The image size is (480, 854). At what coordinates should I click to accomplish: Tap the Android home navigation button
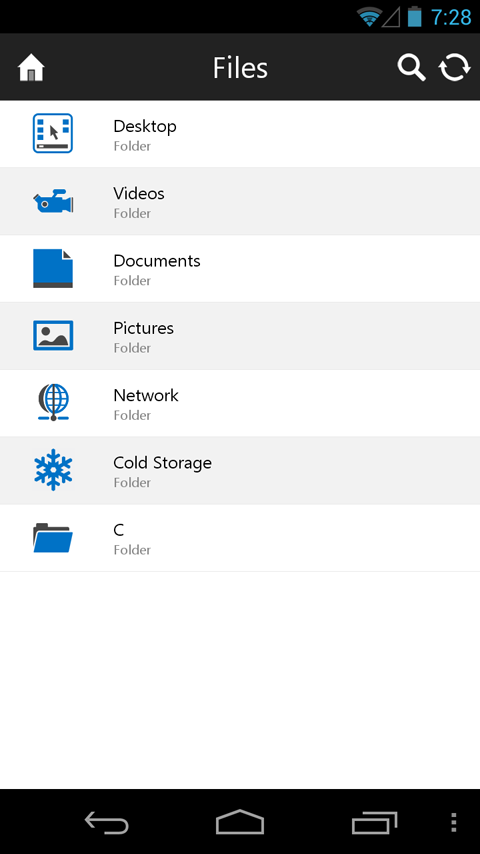tap(240, 822)
